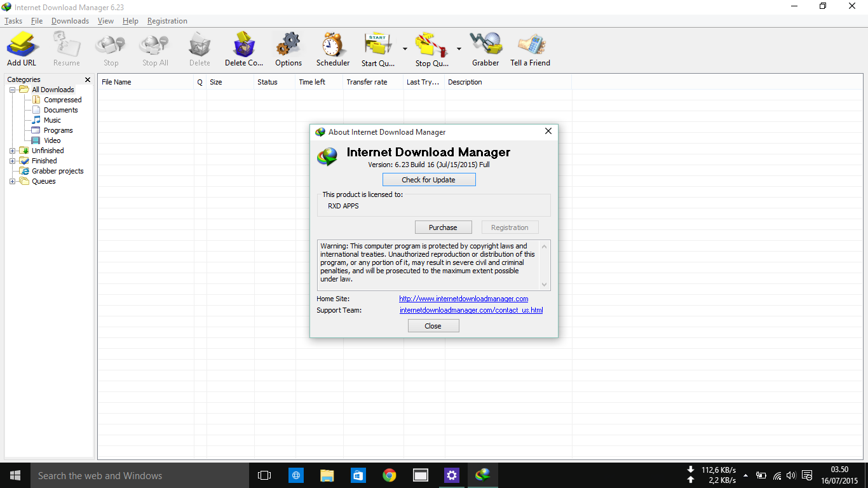Sort by the Size column header
This screenshot has height=488, width=868.
(x=231, y=82)
